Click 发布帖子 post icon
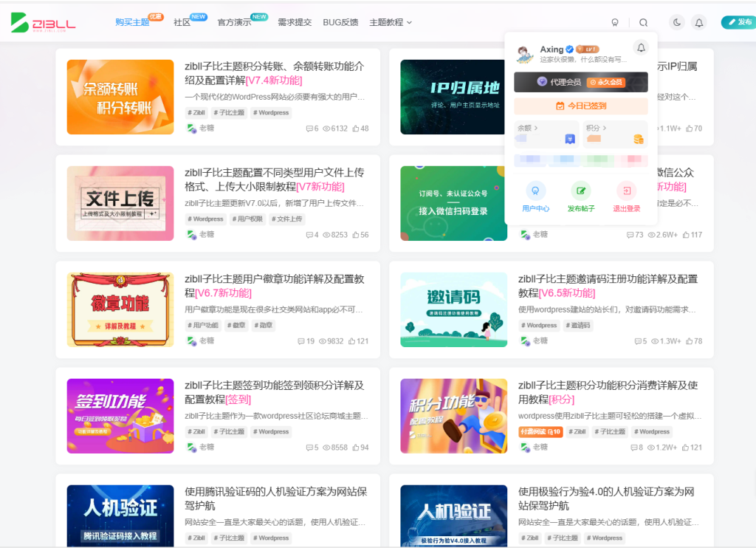756x548 pixels. (580, 191)
